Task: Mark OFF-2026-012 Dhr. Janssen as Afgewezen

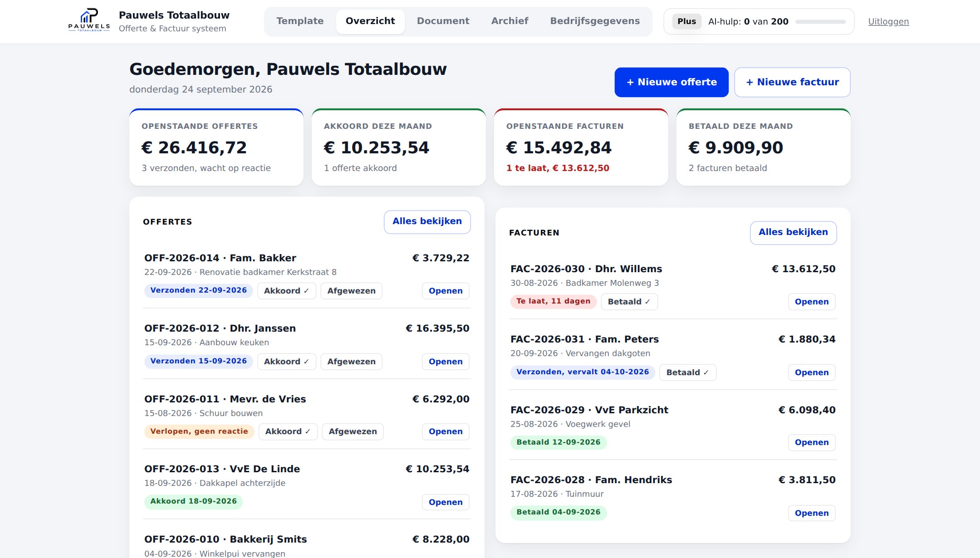Action: (352, 362)
